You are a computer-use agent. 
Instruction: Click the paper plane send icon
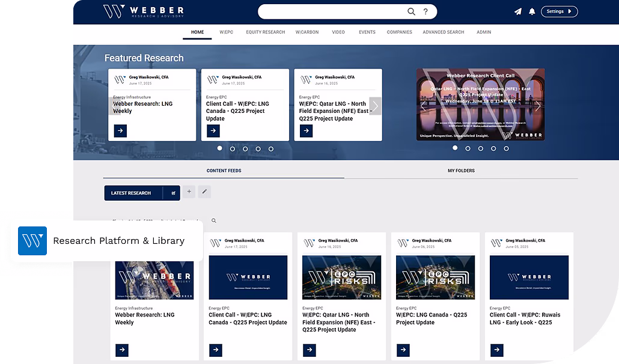pos(518,11)
